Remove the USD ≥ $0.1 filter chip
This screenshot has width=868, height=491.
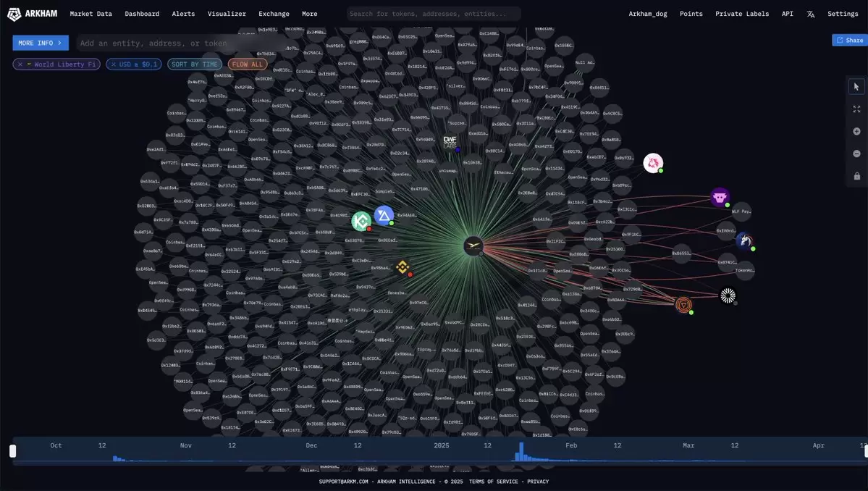(113, 64)
